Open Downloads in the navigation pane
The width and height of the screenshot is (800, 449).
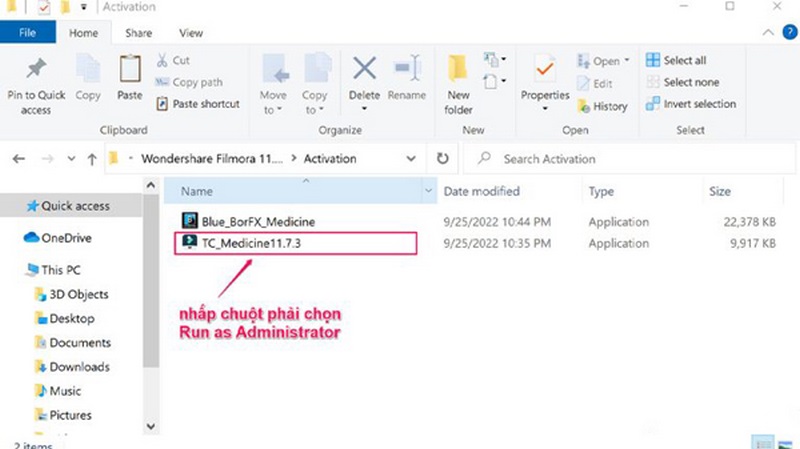point(72,367)
